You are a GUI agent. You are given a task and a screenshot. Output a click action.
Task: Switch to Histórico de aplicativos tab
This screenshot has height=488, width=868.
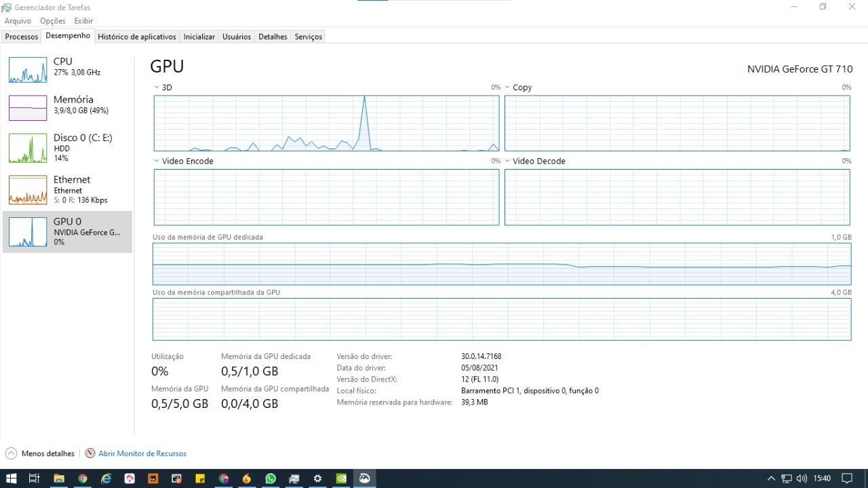pos(137,37)
